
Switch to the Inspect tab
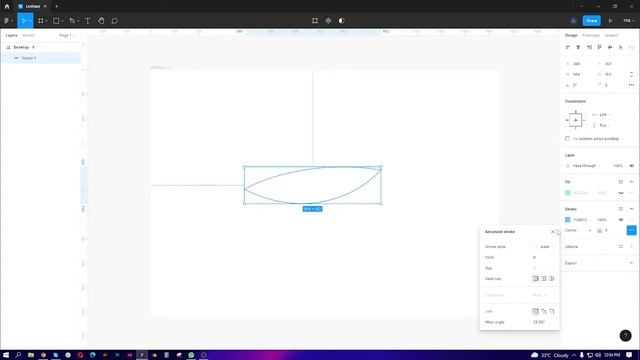[x=611, y=36]
